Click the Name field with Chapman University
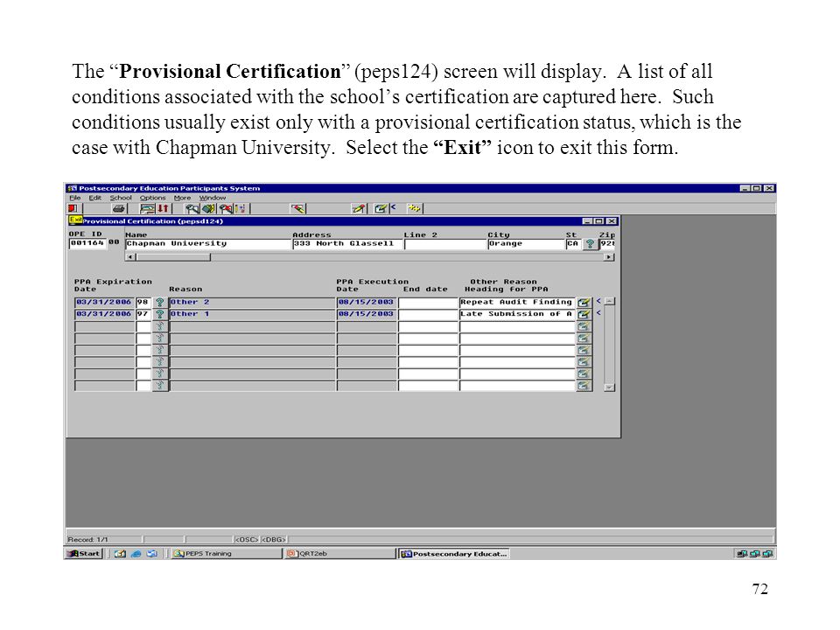The image size is (840, 630). pos(208,244)
